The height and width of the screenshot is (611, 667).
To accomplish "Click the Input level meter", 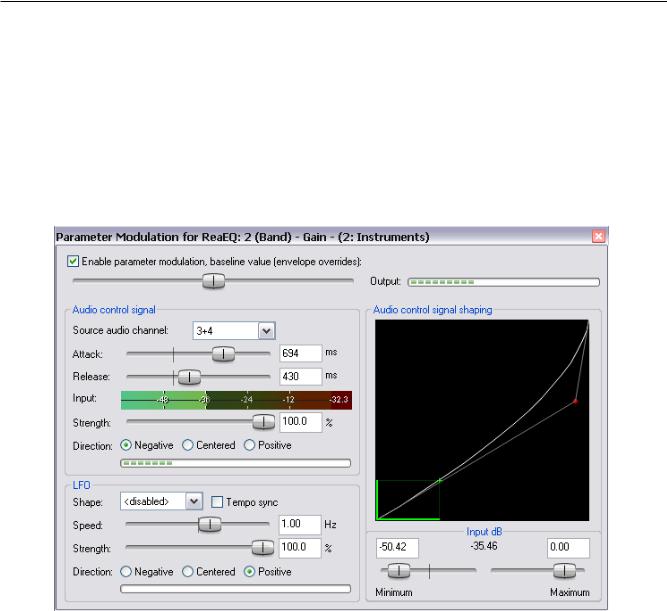I will (x=237, y=400).
